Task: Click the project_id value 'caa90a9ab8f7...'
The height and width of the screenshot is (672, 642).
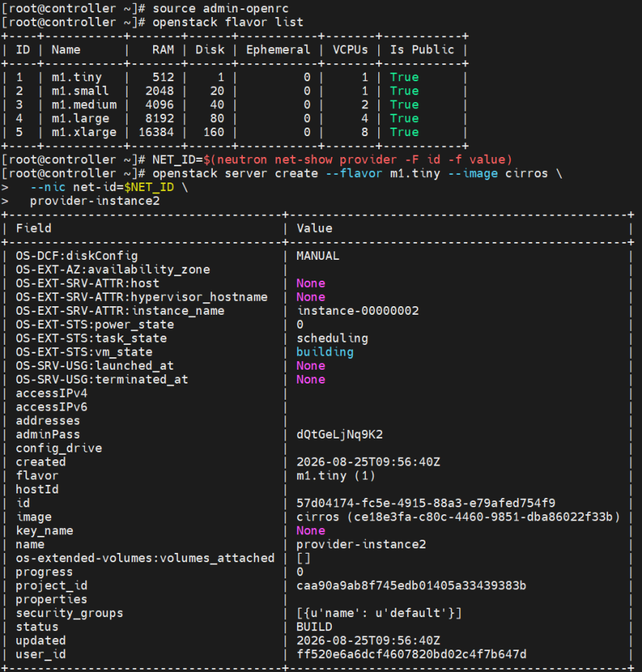Action: 411,586
